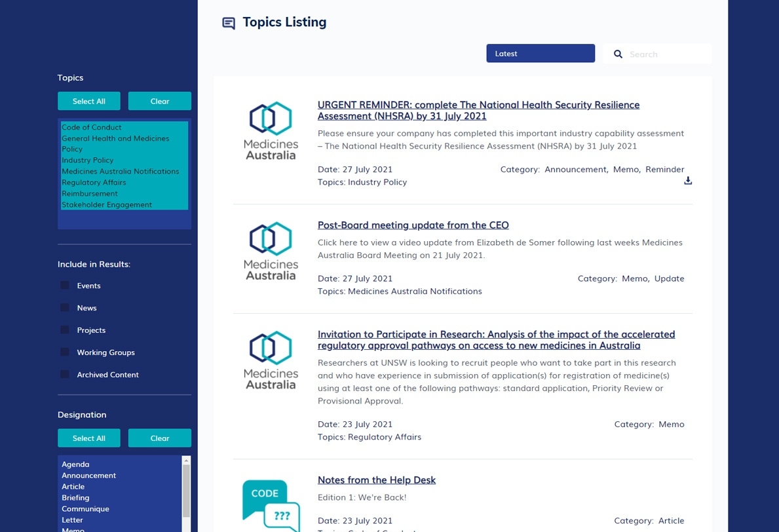779x532 pixels.
Task: Open Medicines Australia logo beside Post-Board update
Action: (x=271, y=251)
